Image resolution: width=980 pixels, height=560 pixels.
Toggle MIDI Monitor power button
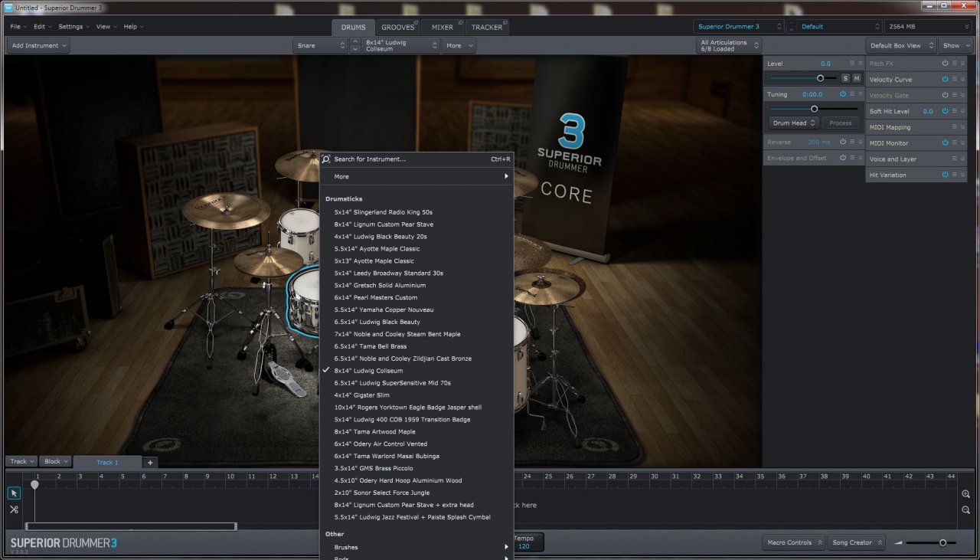click(x=945, y=142)
